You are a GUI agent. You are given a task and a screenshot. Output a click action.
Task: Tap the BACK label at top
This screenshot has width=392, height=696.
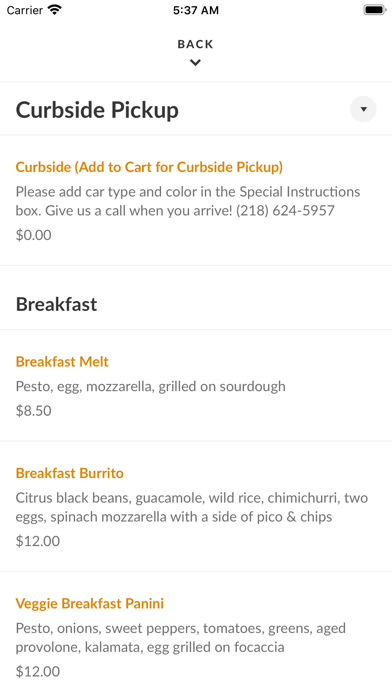195,44
